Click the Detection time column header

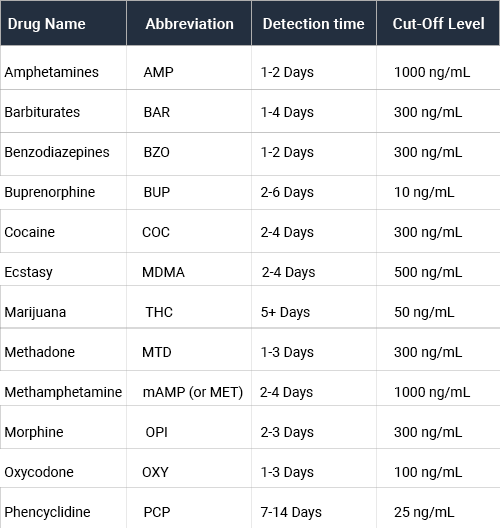point(314,23)
